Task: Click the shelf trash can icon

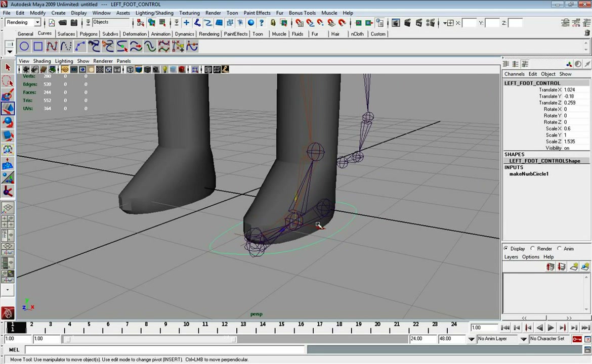Action: point(587,33)
